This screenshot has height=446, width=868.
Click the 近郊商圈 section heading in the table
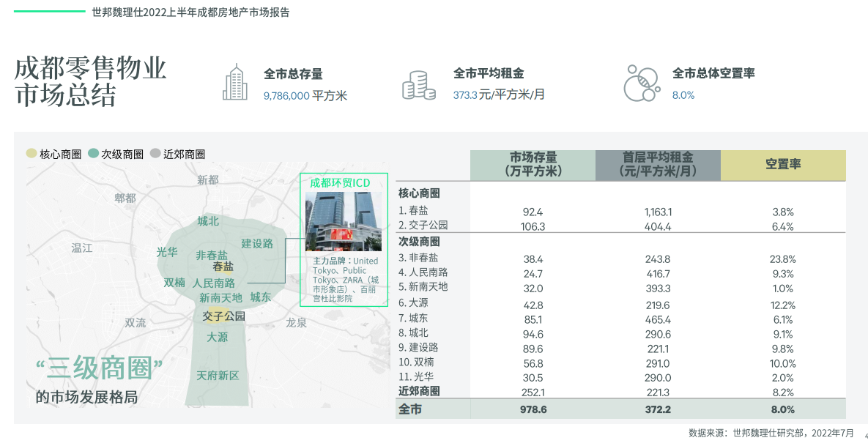(x=419, y=392)
